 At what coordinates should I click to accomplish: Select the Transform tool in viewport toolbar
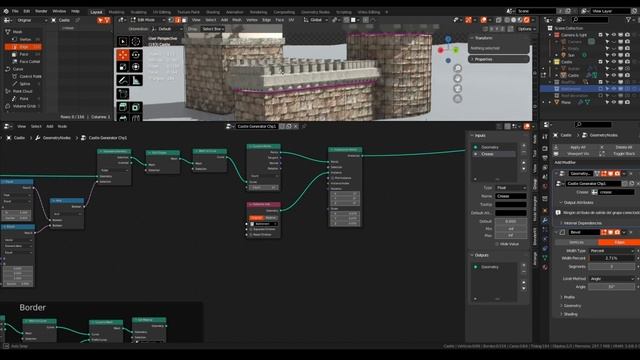click(x=136, y=67)
